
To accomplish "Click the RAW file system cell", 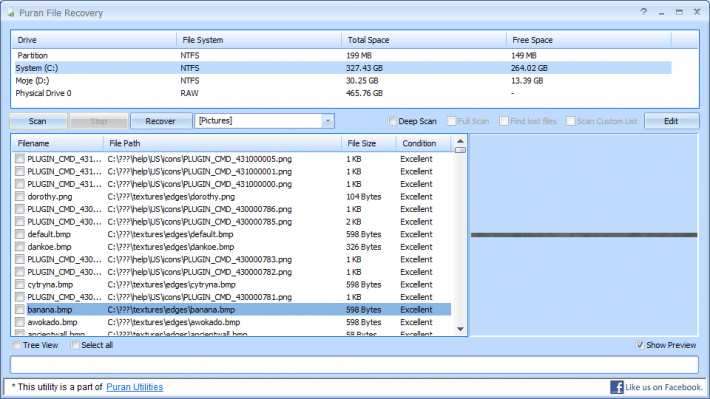I will tap(189, 93).
